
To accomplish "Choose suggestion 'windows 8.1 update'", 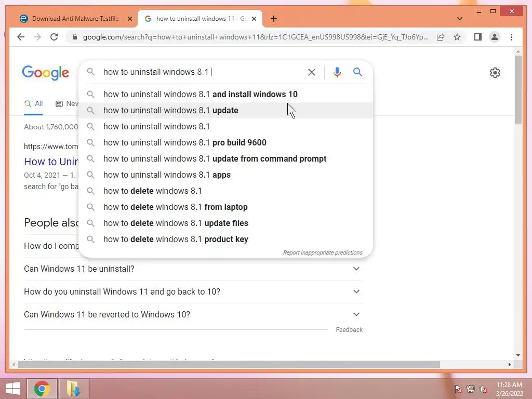I will [225, 110].
